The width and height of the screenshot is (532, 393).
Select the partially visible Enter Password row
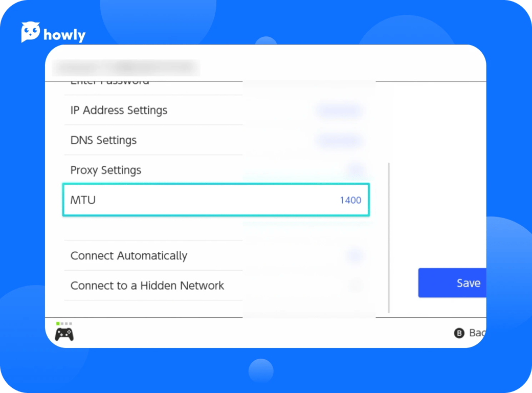pyautogui.click(x=109, y=82)
